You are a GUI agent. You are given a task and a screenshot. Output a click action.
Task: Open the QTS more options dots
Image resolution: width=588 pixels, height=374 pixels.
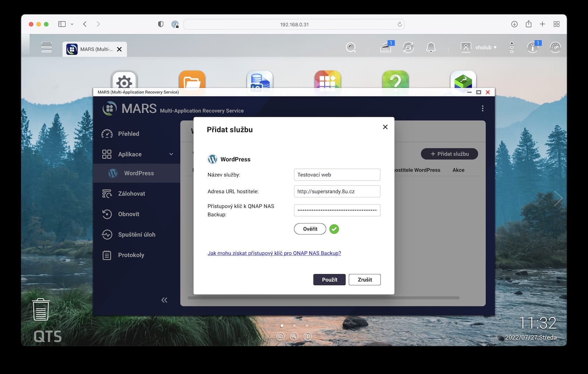(x=512, y=47)
